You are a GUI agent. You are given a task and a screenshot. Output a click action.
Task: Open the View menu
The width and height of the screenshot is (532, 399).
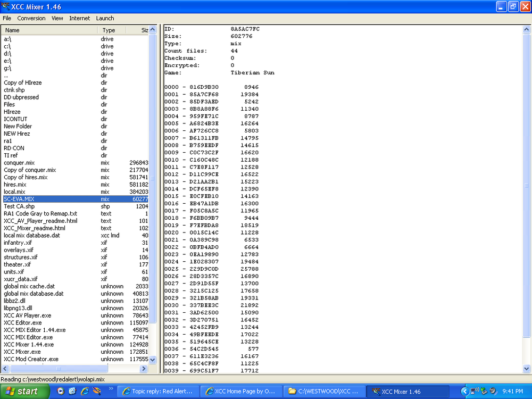coord(57,18)
